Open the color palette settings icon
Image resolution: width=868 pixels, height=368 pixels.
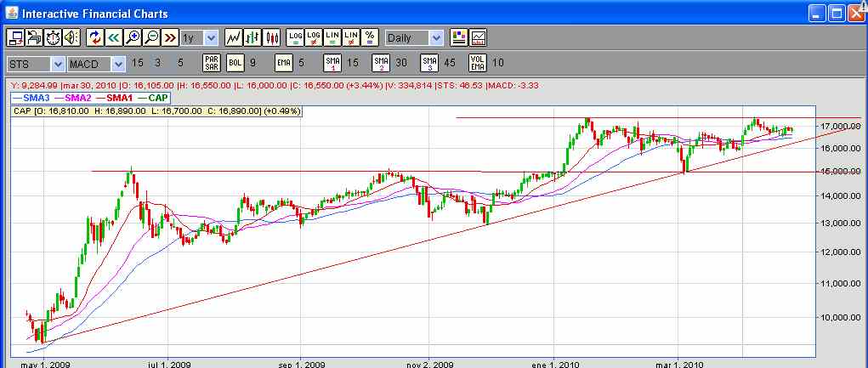coord(459,37)
